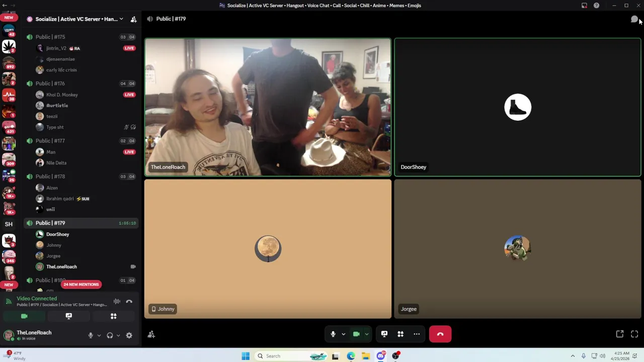Show hidden system tray icons
Viewport: 644px width, 362px height.
coord(573,356)
